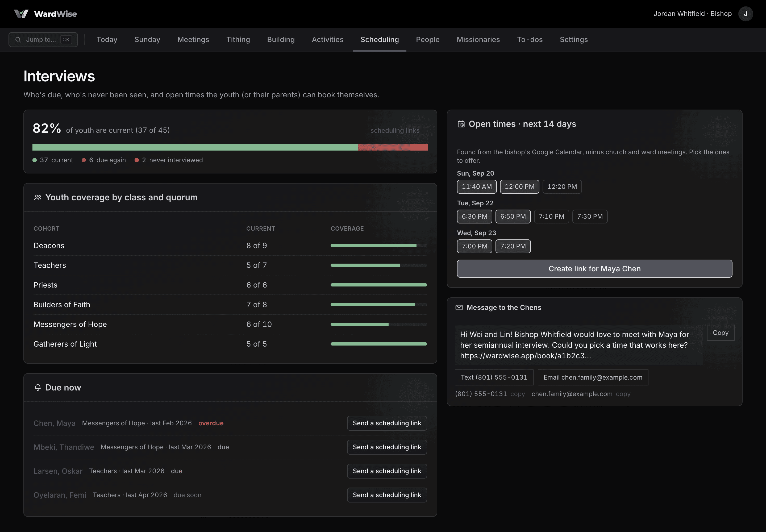
Task: Toggle the 7:00 PM Wednesday slot
Action: [474, 246]
